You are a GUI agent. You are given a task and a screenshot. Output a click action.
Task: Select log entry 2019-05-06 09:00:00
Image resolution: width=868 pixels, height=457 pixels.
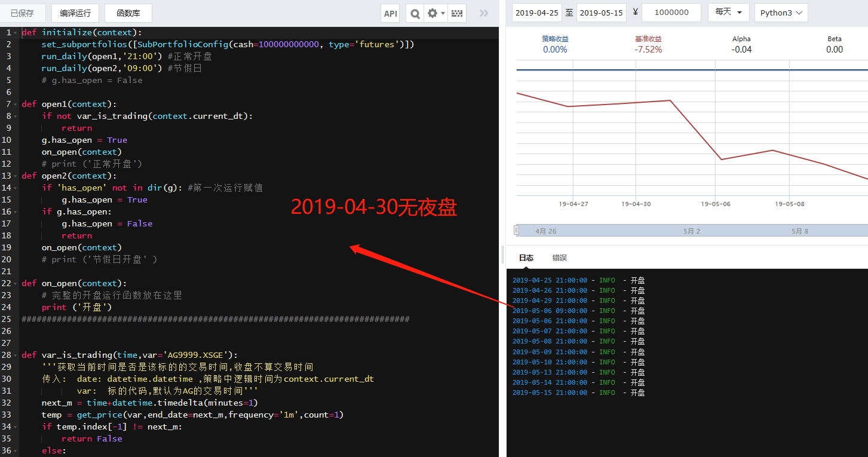[579, 311]
